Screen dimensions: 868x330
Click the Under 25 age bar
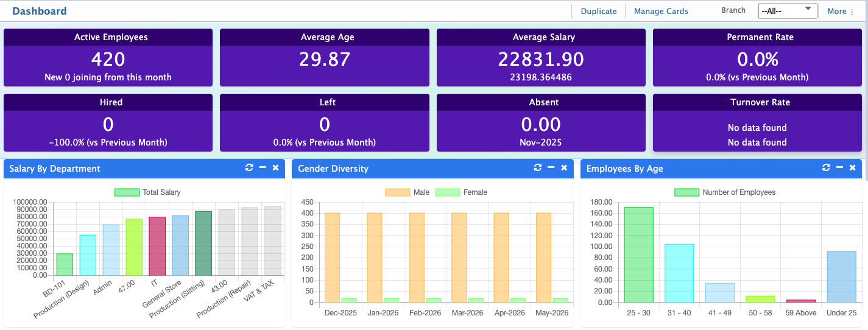842,276
